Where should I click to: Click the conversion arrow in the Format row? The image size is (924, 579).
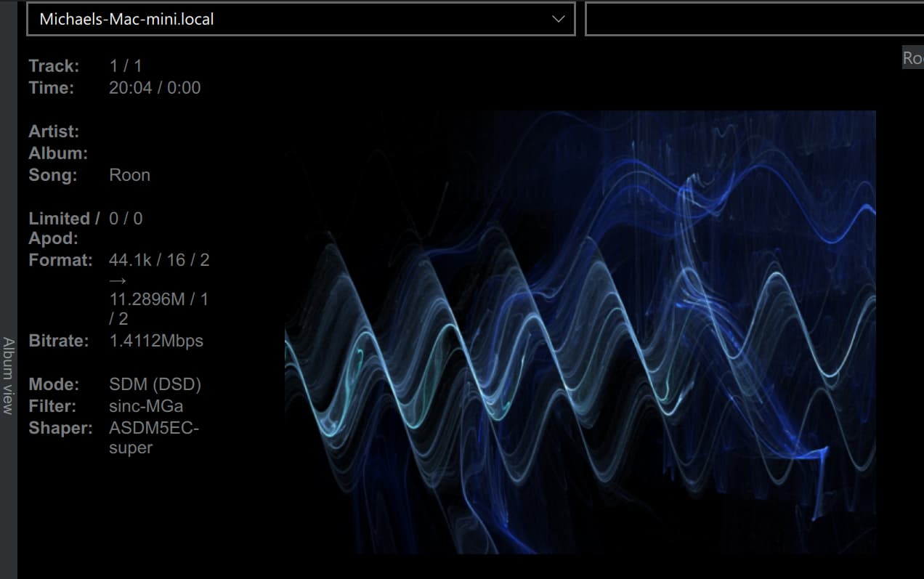pos(118,280)
